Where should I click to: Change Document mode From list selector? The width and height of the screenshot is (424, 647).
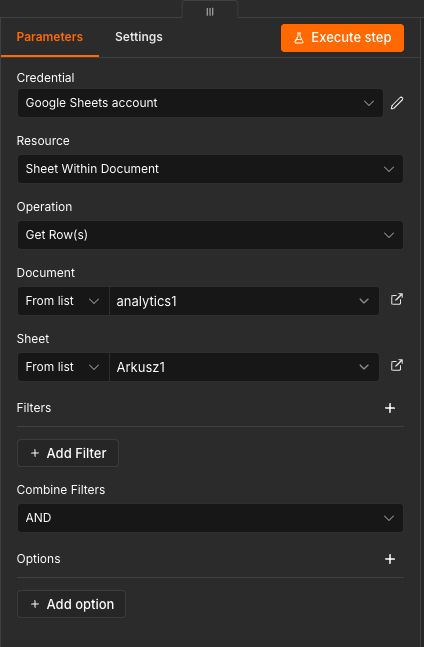(x=64, y=301)
